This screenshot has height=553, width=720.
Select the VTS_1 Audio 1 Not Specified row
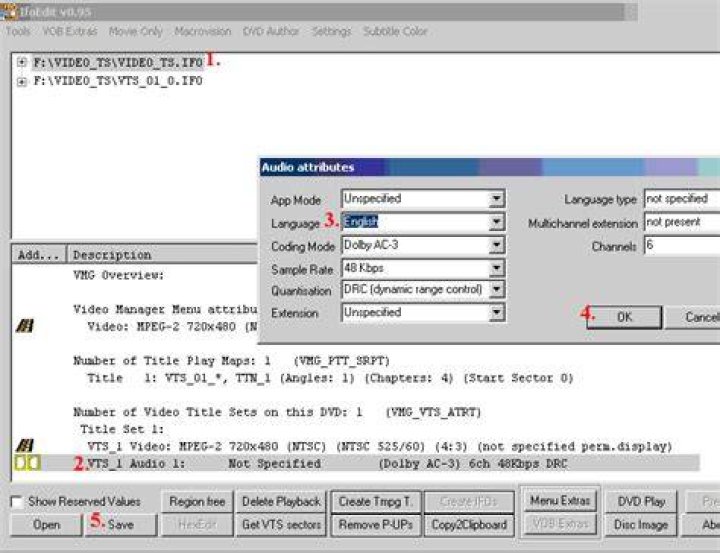[x=355, y=463]
